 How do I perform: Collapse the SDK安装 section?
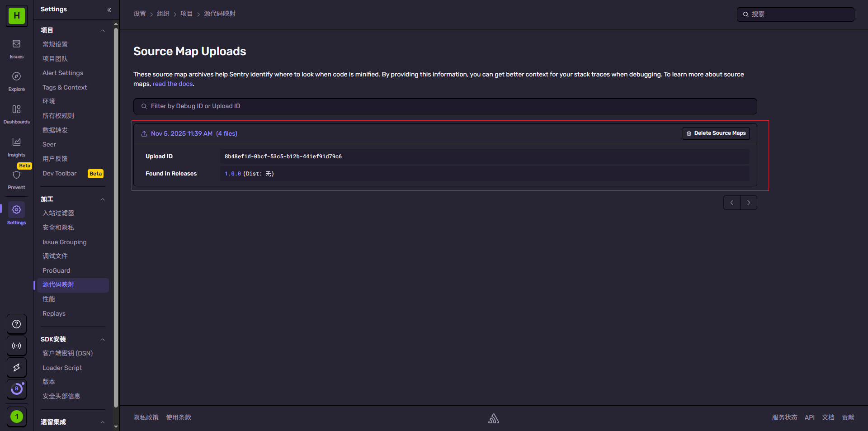tap(103, 340)
